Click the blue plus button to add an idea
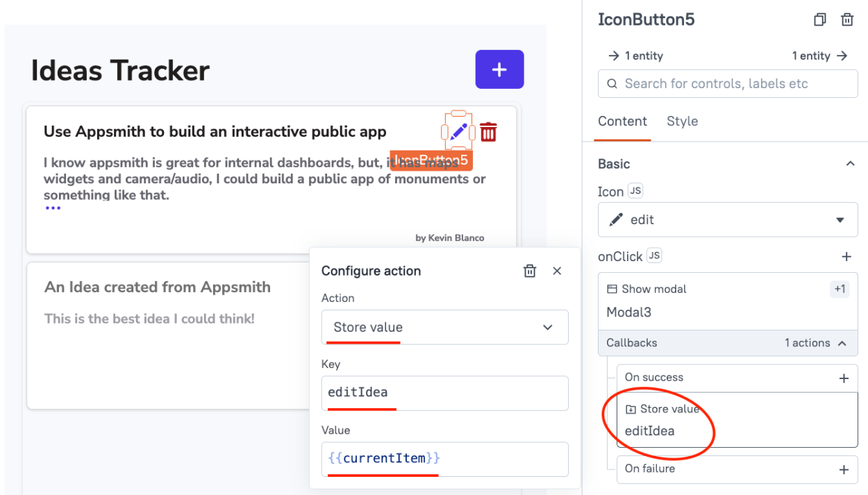Viewport: 868px width, 495px height. (499, 69)
